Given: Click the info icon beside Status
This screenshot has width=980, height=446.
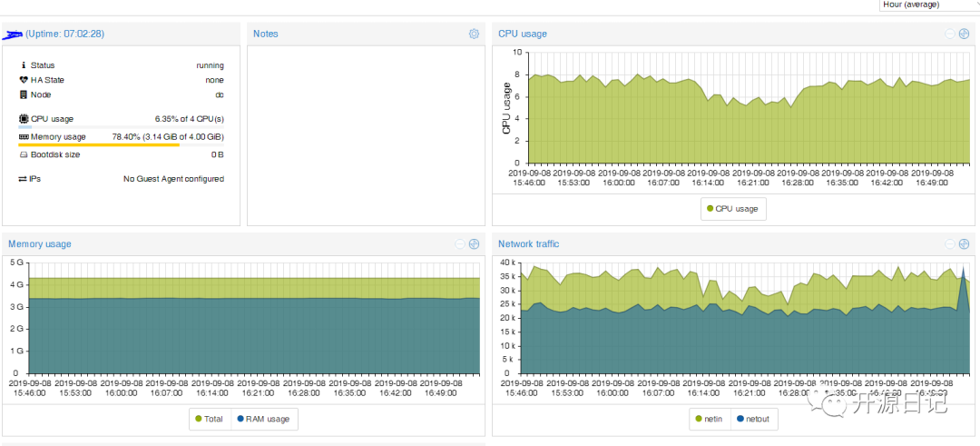Looking at the screenshot, I should coord(24,65).
